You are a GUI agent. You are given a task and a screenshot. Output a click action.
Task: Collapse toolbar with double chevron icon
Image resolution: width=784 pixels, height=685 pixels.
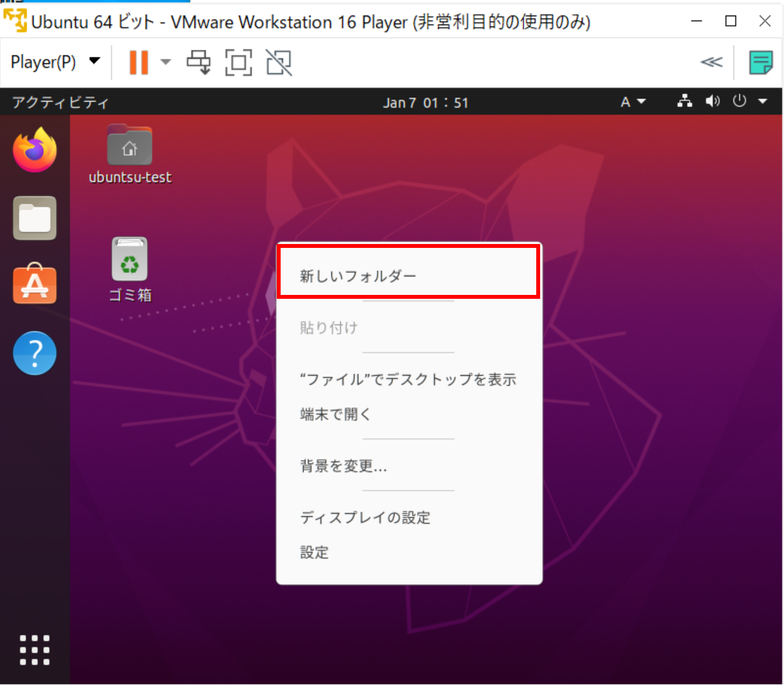click(x=711, y=62)
